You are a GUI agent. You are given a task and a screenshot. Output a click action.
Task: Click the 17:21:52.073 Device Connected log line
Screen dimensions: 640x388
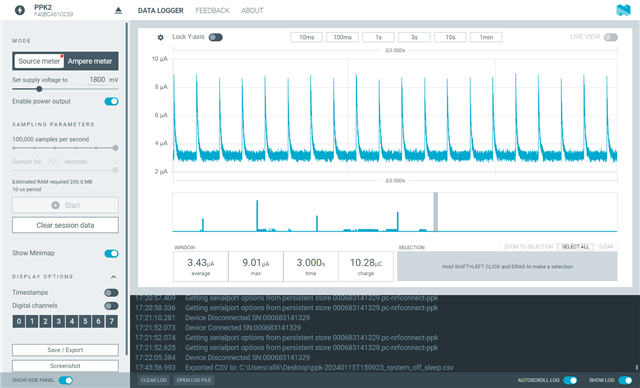(x=218, y=328)
